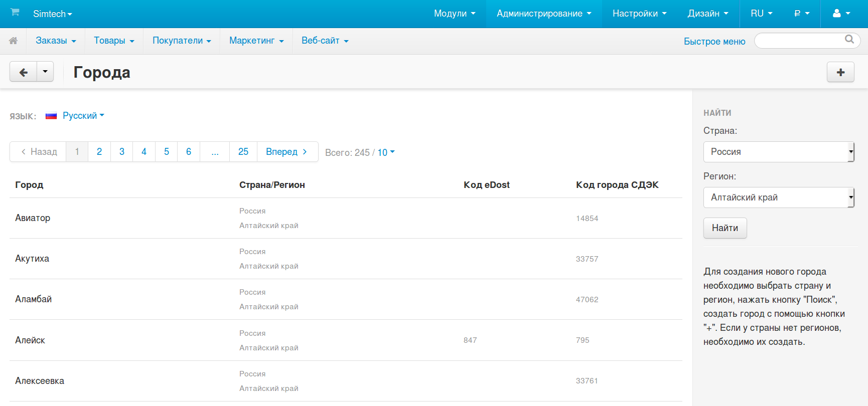Open the Администрирование menu
Screen dimensions: 868x406
[543, 14]
